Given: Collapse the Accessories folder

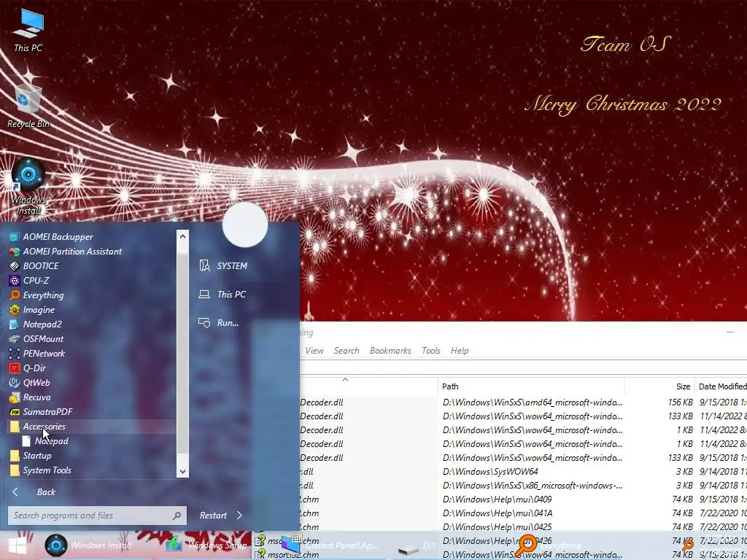Looking at the screenshot, I should [x=37, y=426].
